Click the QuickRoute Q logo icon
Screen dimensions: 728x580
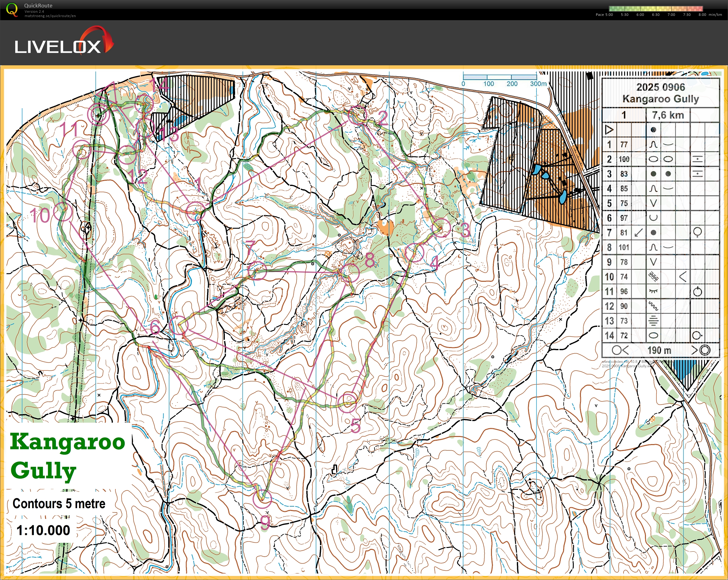tap(12, 10)
